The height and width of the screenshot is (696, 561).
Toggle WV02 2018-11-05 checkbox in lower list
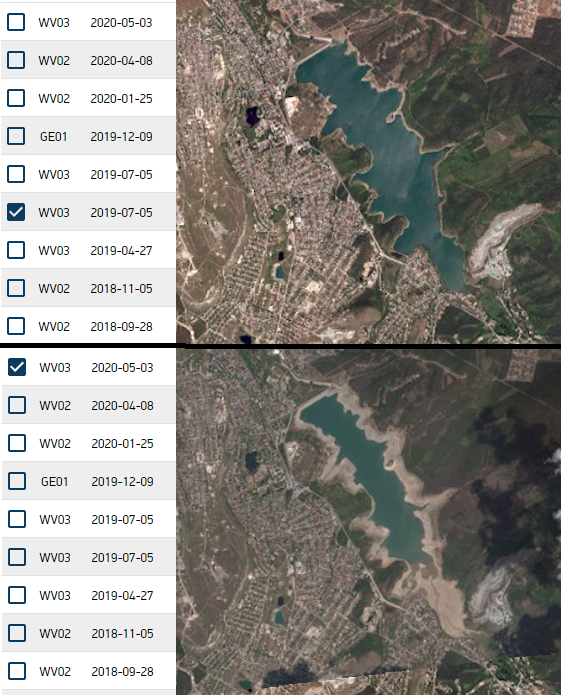17,633
